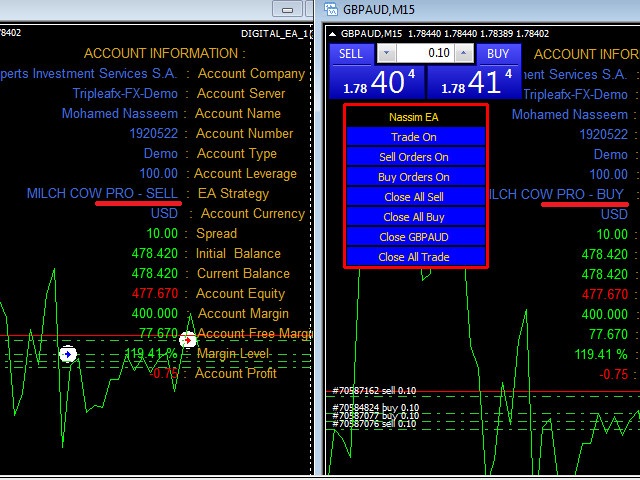Screen dimensions: 640x480
Task: Click the 1.78 41 buy price tile
Action: point(474,82)
